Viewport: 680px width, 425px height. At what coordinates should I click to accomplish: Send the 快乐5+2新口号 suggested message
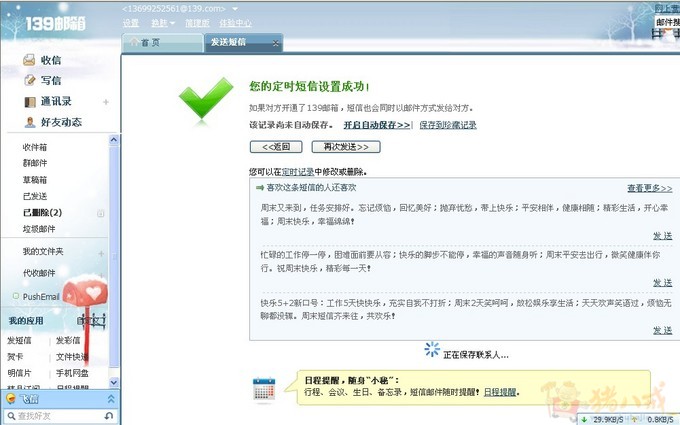[663, 330]
